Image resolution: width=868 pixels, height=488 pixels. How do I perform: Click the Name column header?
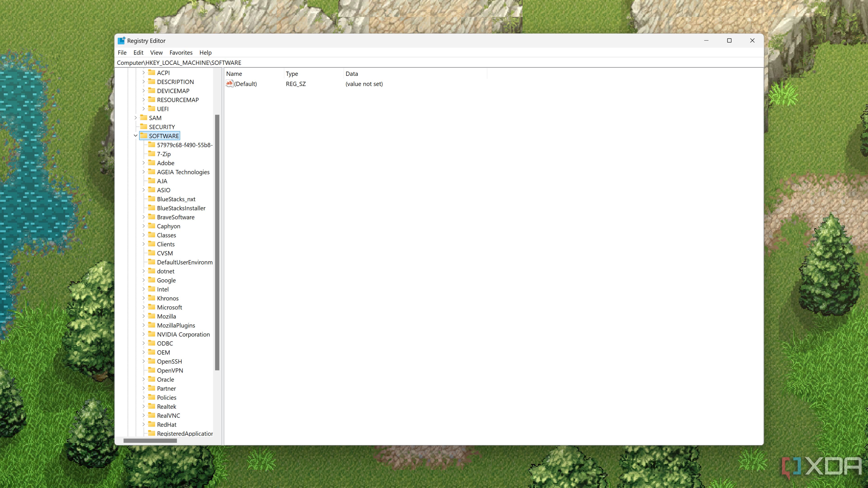(254, 74)
